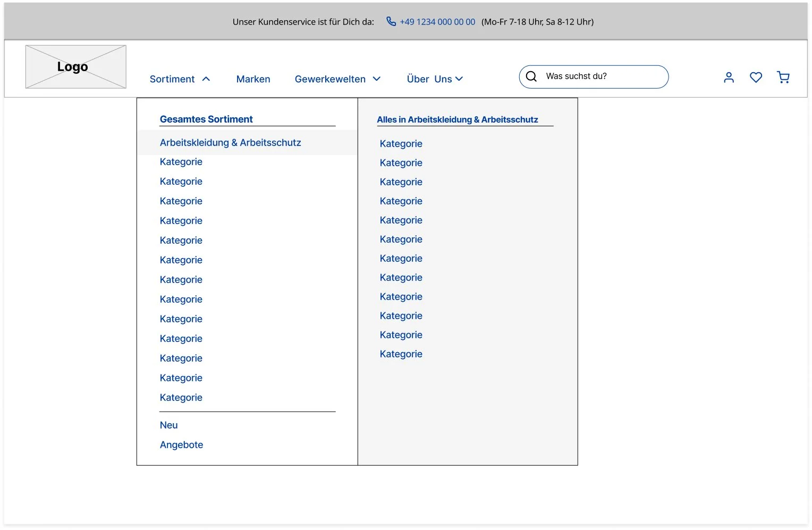
Task: Focus the 'Was suchst du?' search field
Action: click(x=594, y=77)
